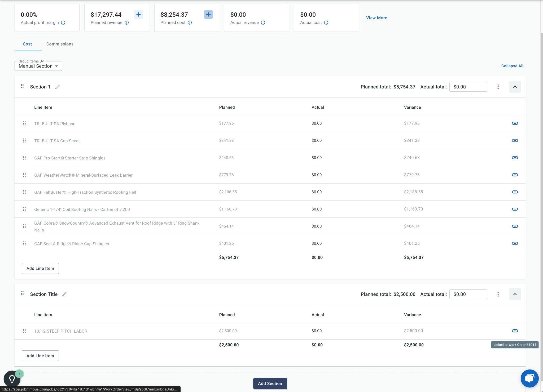
Task: Click the Actual profit margin info icon
Action: point(63,23)
